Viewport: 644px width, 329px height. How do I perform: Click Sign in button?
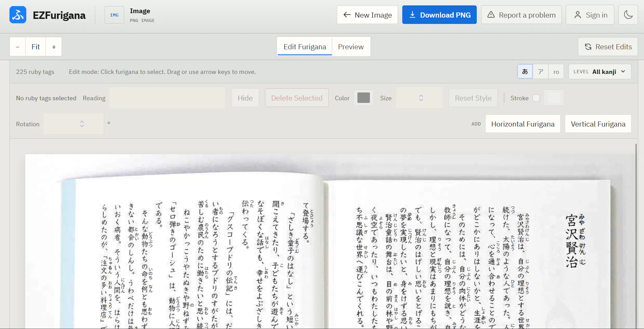pyautogui.click(x=590, y=15)
